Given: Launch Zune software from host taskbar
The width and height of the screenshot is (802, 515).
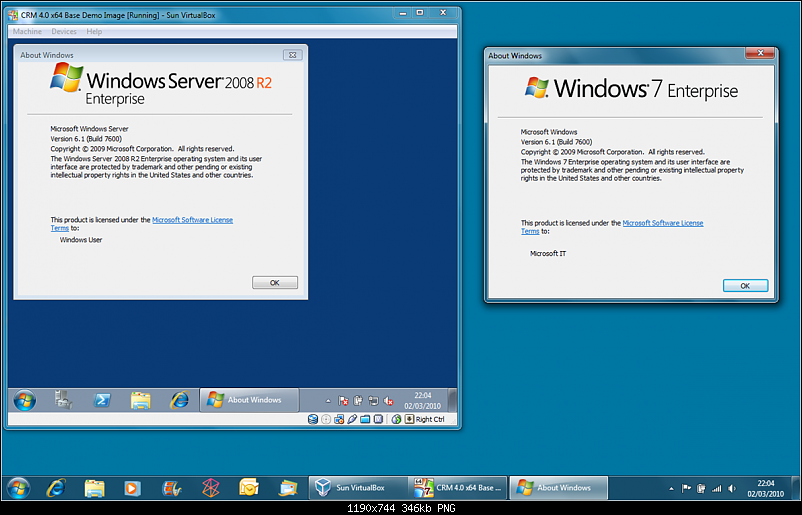Looking at the screenshot, I should [x=211, y=488].
